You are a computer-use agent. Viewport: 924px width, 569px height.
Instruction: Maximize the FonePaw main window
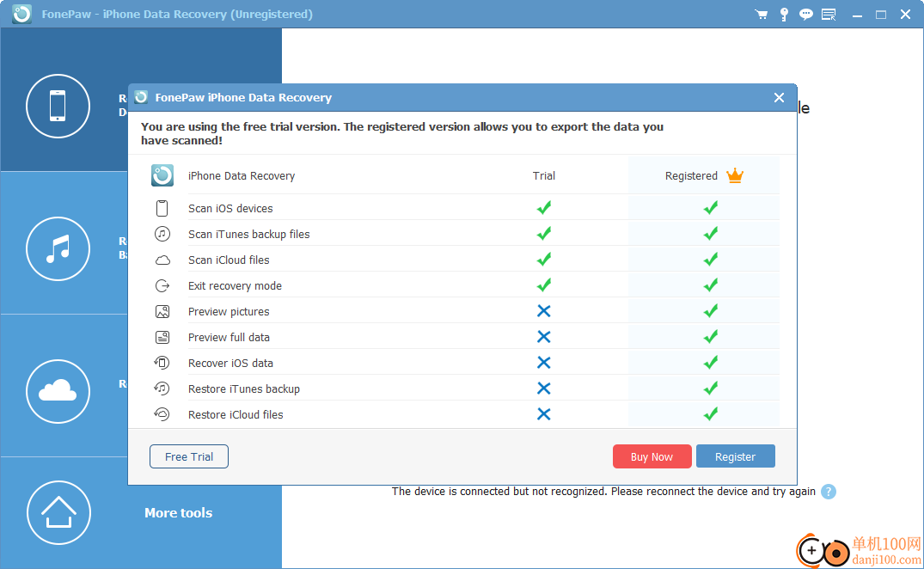point(881,15)
